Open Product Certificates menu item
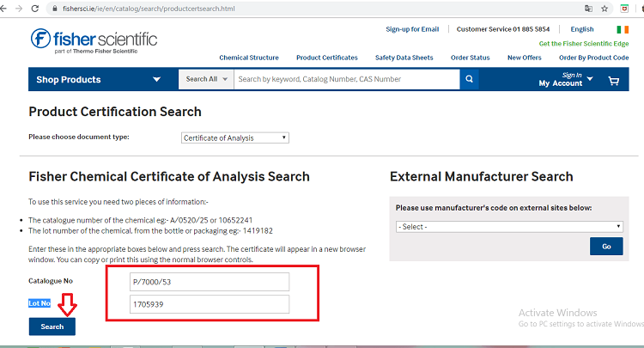 (x=327, y=58)
